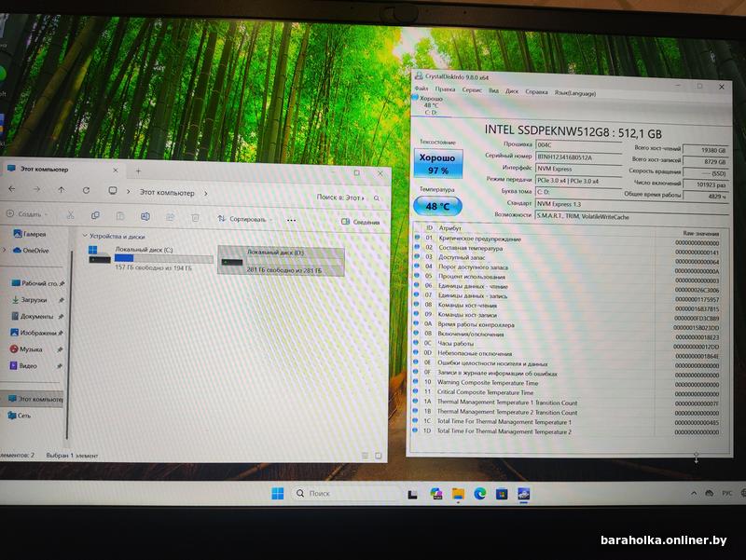Click the monitor icon in address bar
Viewport: 746px width, 560px height.
pos(113,191)
